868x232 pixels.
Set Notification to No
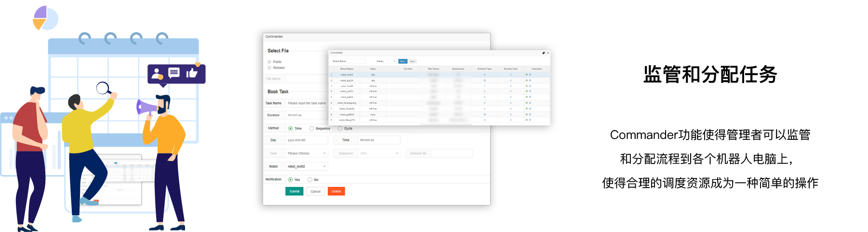[x=310, y=179]
